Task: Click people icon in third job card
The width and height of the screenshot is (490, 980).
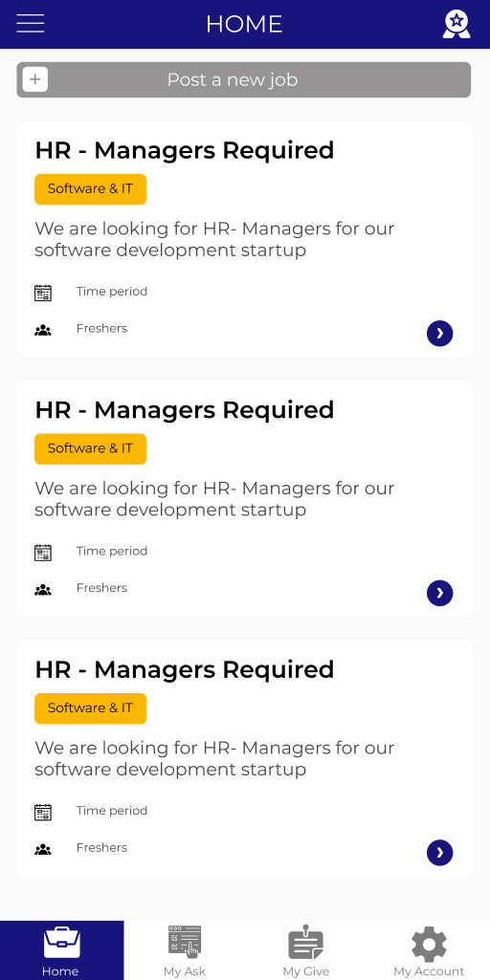Action: coord(43,849)
